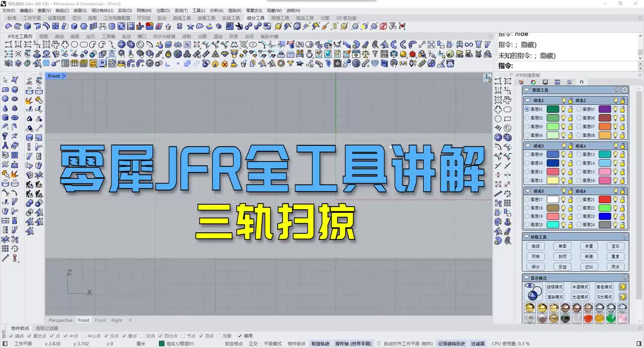Apply the green gem material sphere

[x=611, y=318]
